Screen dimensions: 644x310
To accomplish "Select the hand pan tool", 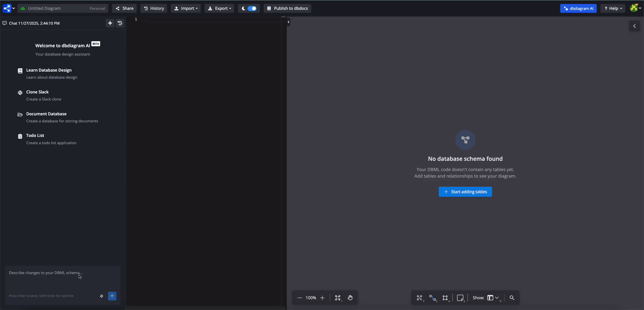I will (x=350, y=297).
